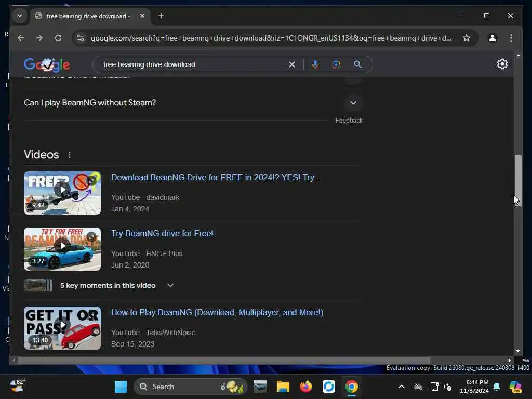Click the taskbar Search box

click(x=190, y=387)
